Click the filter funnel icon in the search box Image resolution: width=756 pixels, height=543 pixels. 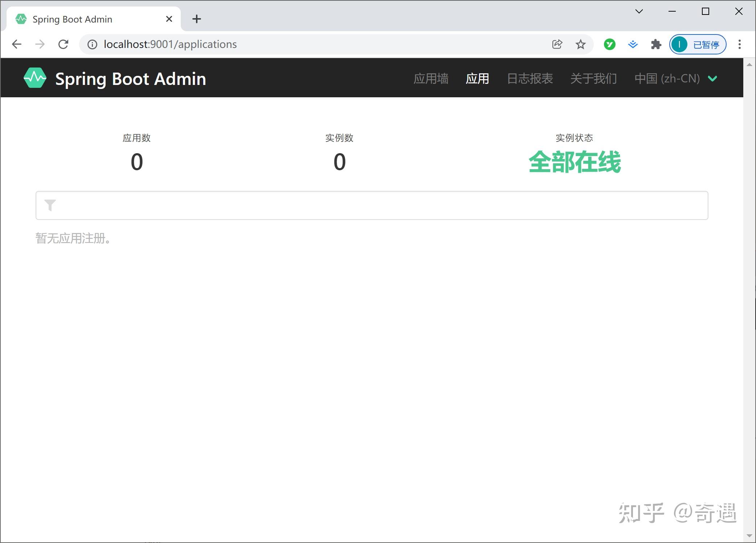pyautogui.click(x=50, y=205)
